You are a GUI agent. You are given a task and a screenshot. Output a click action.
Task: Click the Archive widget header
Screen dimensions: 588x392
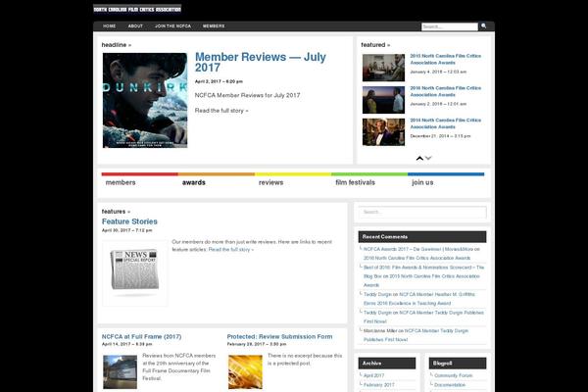point(387,364)
